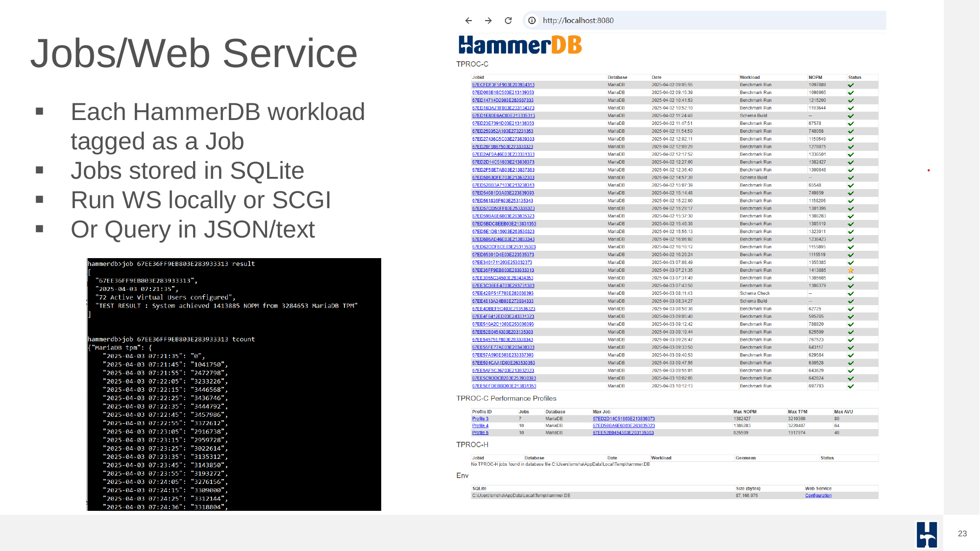Click the HammerDB logo at page top
This screenshot has height=551, width=980.
[520, 45]
